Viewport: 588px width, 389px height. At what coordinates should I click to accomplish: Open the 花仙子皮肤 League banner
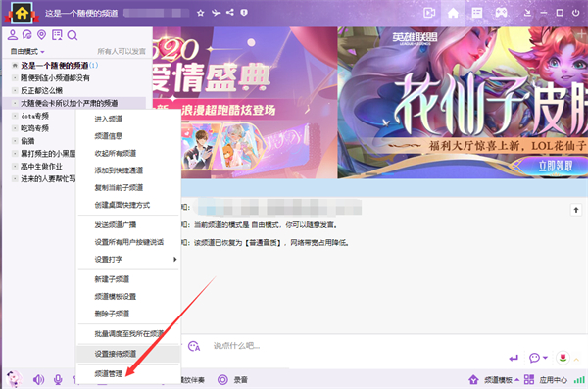click(x=463, y=103)
